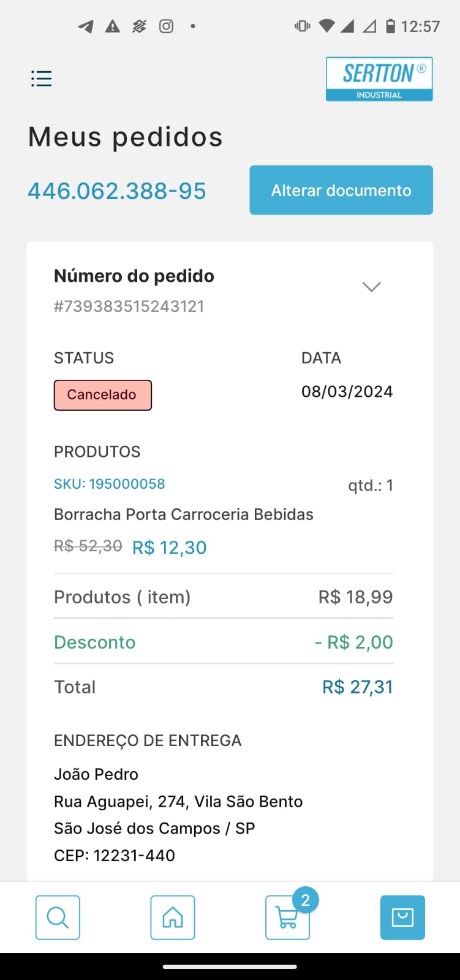Open the hamburger list menu
Screen dimensions: 460x980
coord(41,78)
